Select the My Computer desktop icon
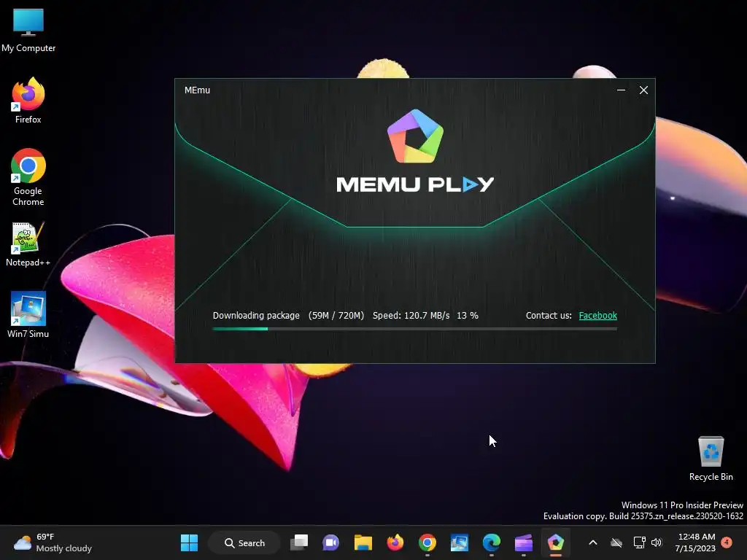747x560 pixels. pyautogui.click(x=28, y=31)
